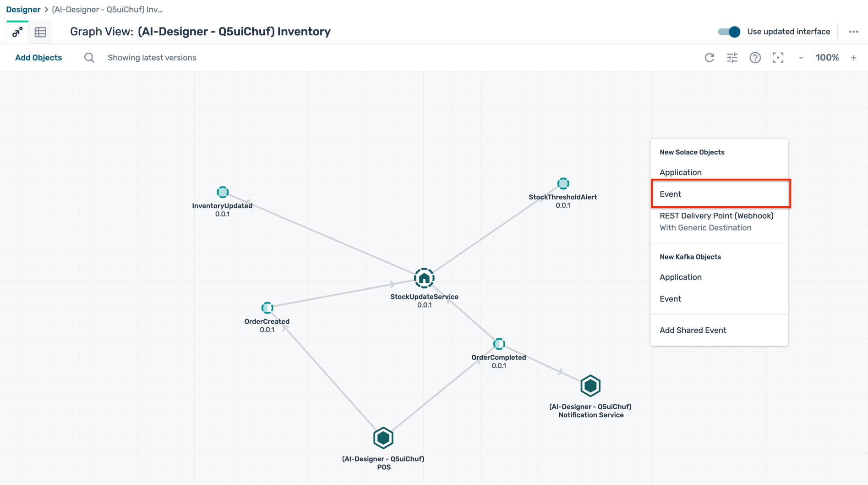Viewport: 868px width, 485px height.
Task: Open the graph filter settings icon
Action: [732, 58]
